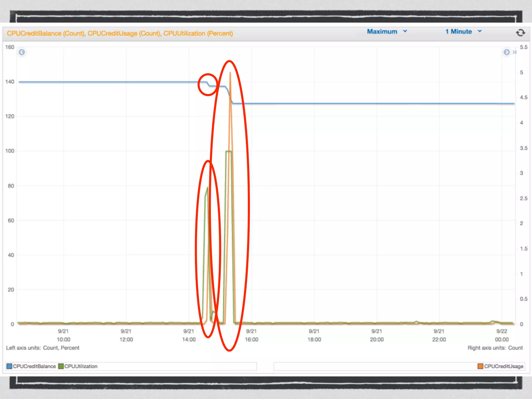Screen dimensions: 532x399
Task: Click the orange CPUCreditUsage legend square
Action: pyautogui.click(x=480, y=366)
